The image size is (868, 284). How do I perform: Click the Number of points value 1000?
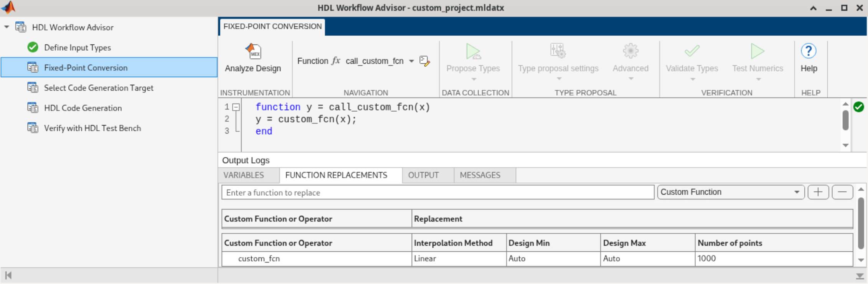(774, 258)
